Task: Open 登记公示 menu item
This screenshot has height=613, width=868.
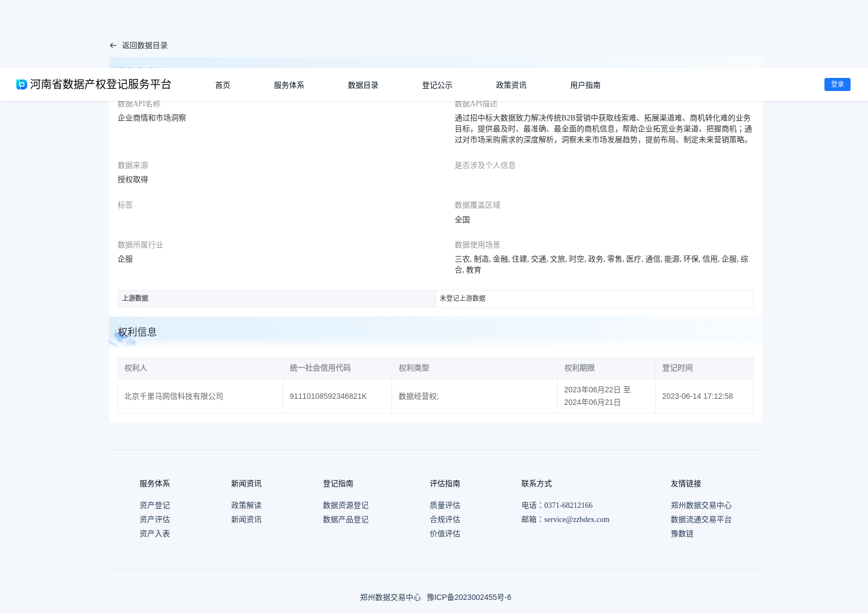Action: point(437,85)
